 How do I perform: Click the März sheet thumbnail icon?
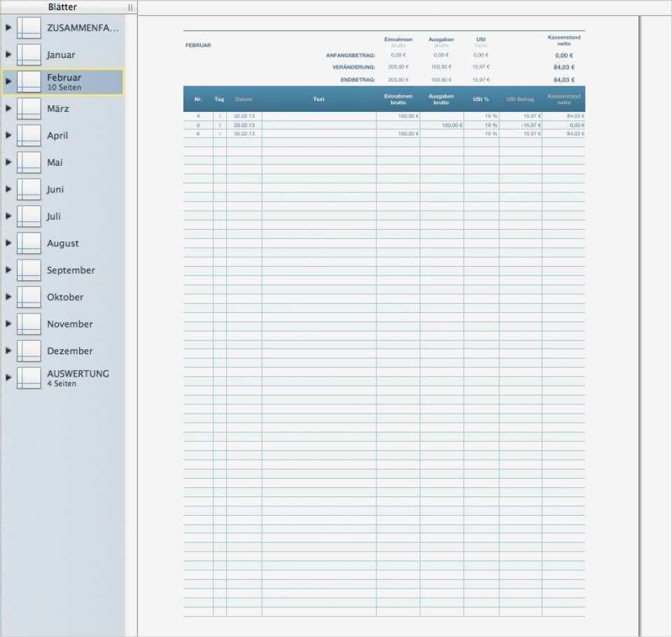point(29,108)
